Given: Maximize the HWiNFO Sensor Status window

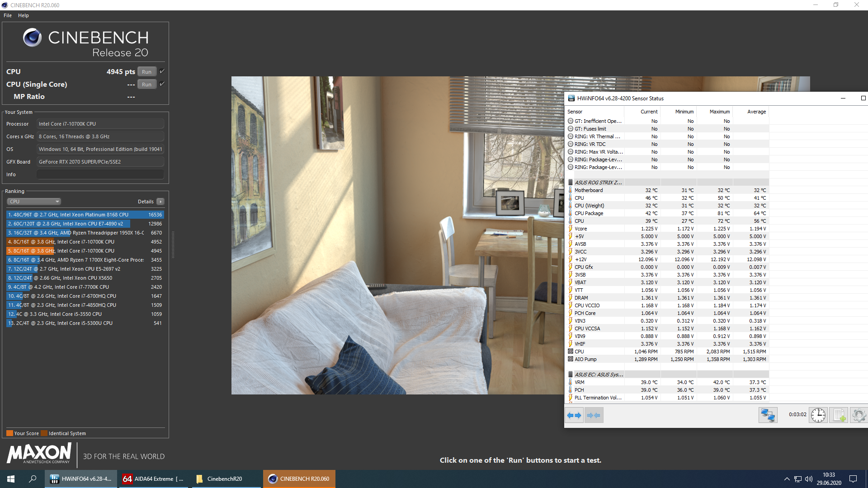Looking at the screenshot, I should (x=863, y=98).
